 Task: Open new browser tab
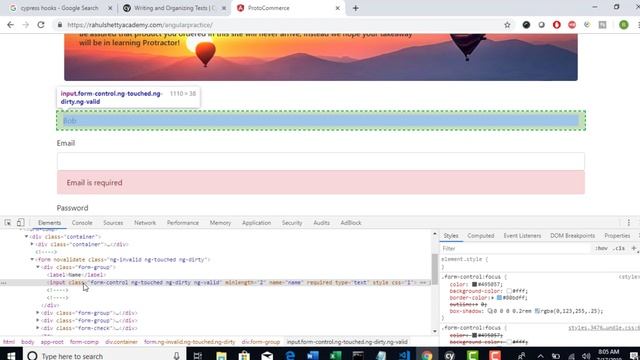click(x=356, y=8)
